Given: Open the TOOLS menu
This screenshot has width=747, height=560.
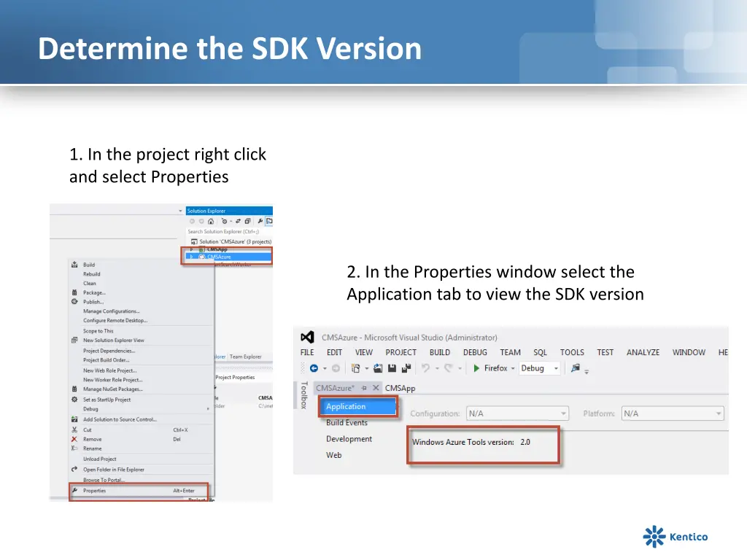Looking at the screenshot, I should [x=572, y=352].
